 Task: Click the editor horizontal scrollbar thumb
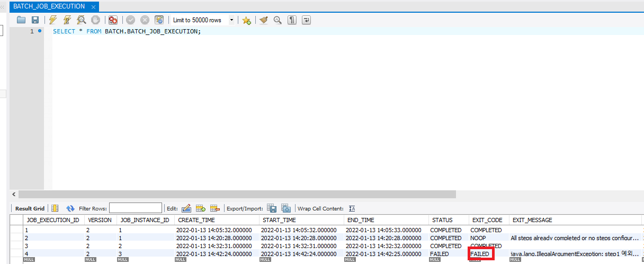click(x=236, y=195)
